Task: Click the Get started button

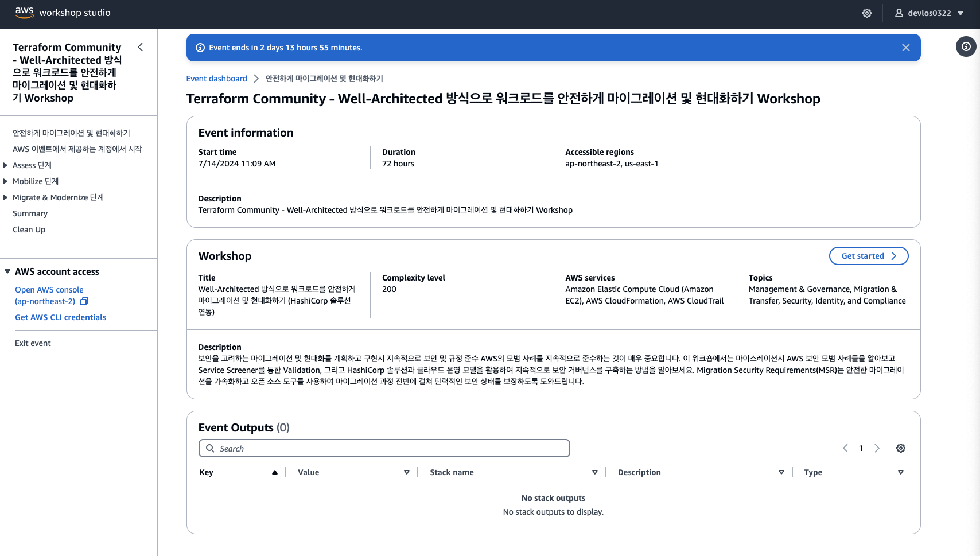Action: [x=869, y=256]
